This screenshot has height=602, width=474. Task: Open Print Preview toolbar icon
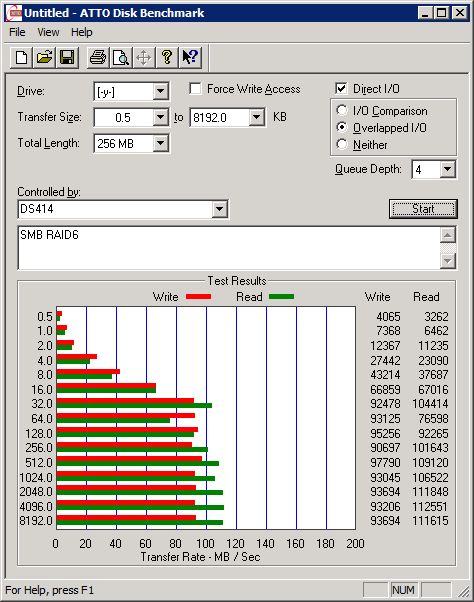click(x=121, y=58)
